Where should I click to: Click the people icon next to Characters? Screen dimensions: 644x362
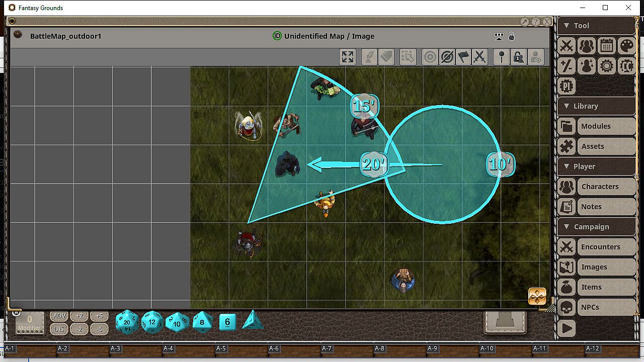[567, 187]
